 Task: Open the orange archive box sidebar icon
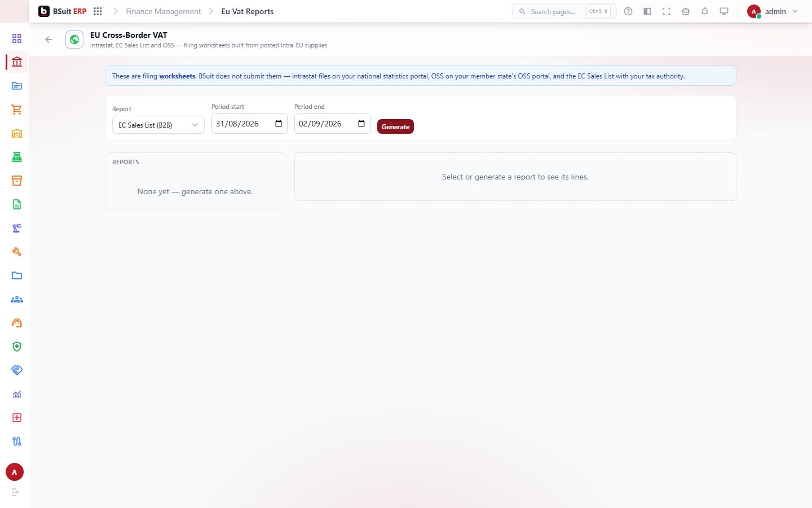pos(17,181)
